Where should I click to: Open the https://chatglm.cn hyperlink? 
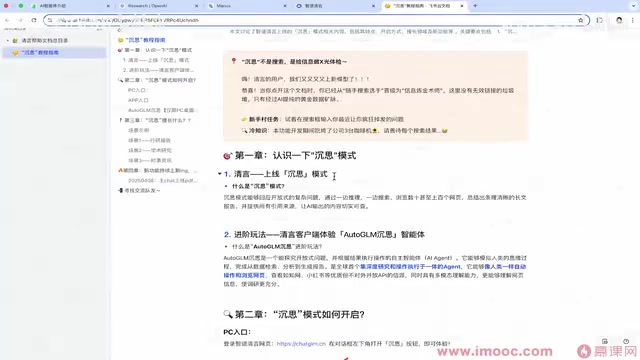pyautogui.click(x=301, y=344)
